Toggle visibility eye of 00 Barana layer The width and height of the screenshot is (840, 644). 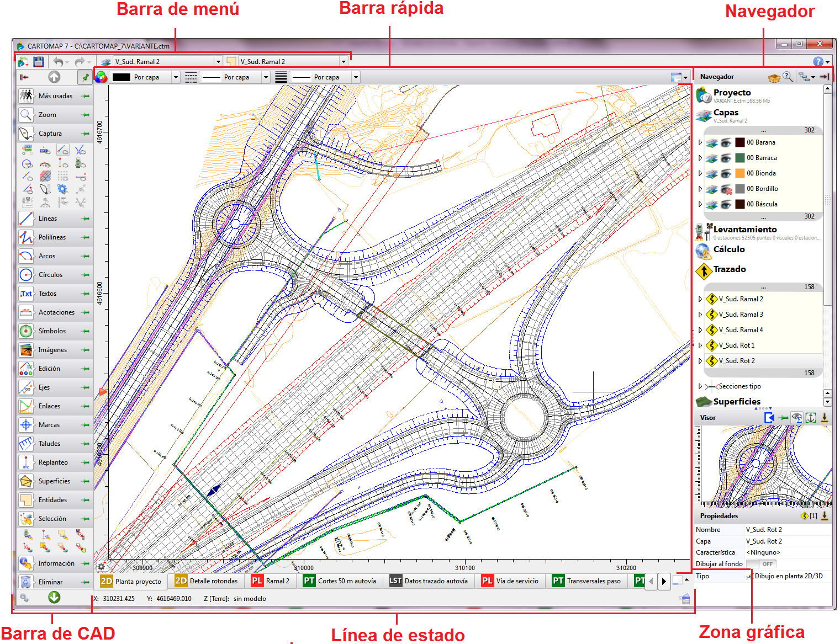tap(726, 142)
